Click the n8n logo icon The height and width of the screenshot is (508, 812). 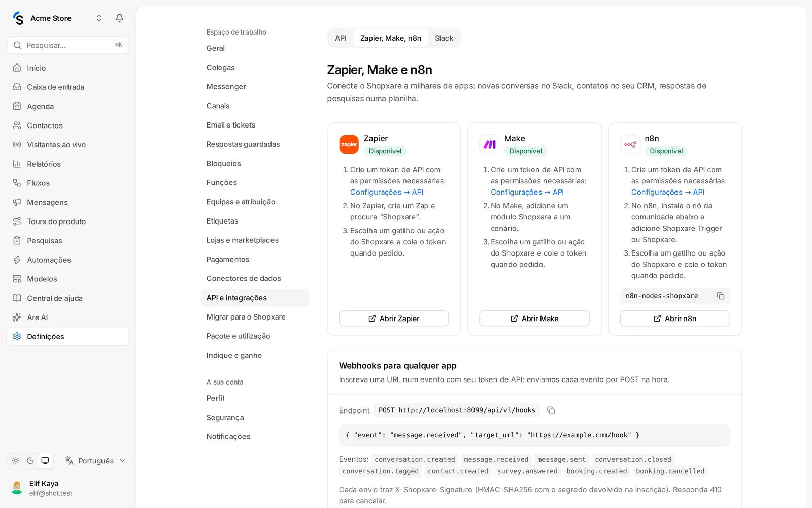click(630, 144)
